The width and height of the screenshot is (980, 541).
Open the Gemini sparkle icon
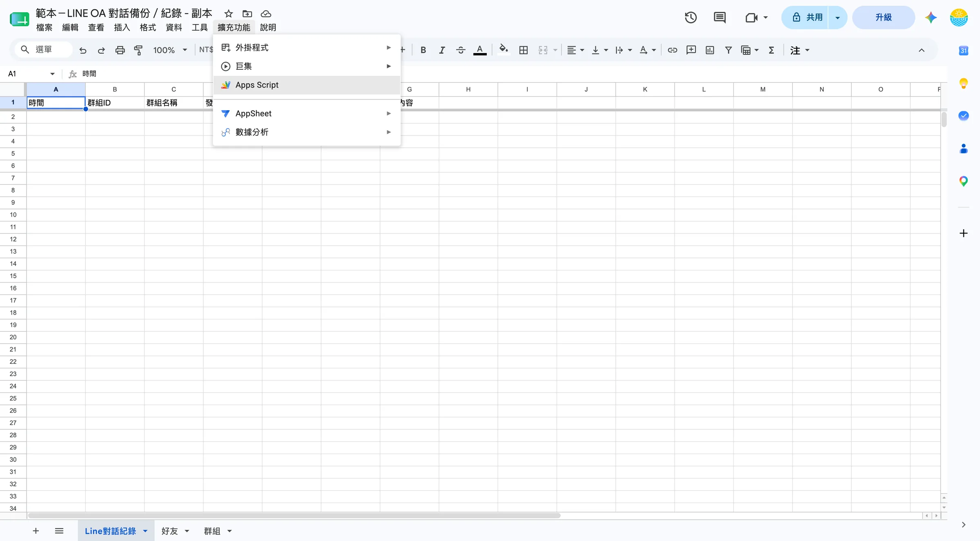[x=931, y=18]
